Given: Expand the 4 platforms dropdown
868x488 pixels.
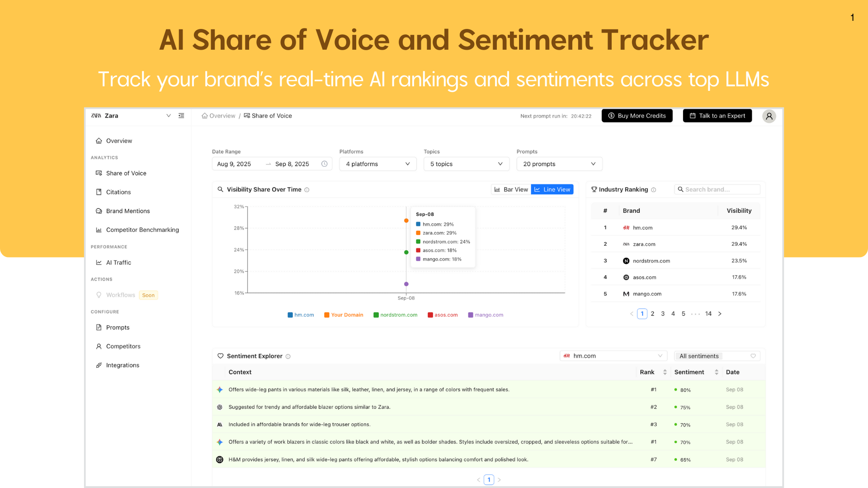Looking at the screenshot, I should click(378, 164).
